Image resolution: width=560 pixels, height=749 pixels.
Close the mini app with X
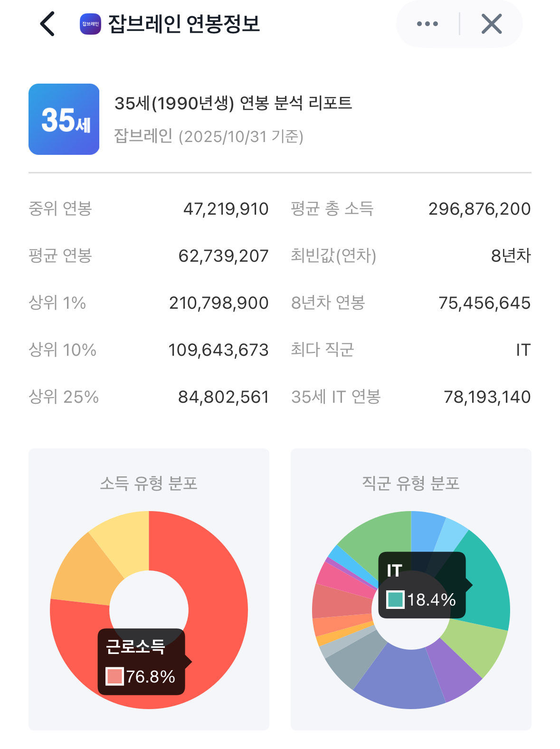491,24
